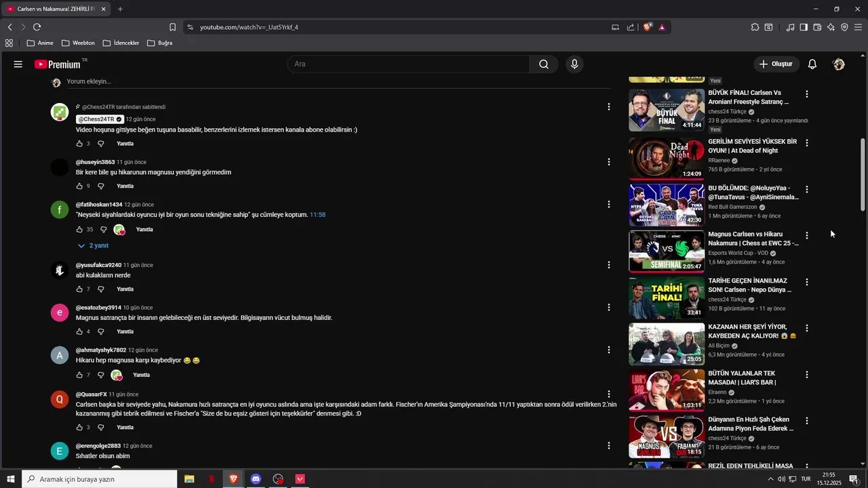This screenshot has width=868, height=488.
Task: Like fatihoskan1434's comment
Action: (x=79, y=230)
